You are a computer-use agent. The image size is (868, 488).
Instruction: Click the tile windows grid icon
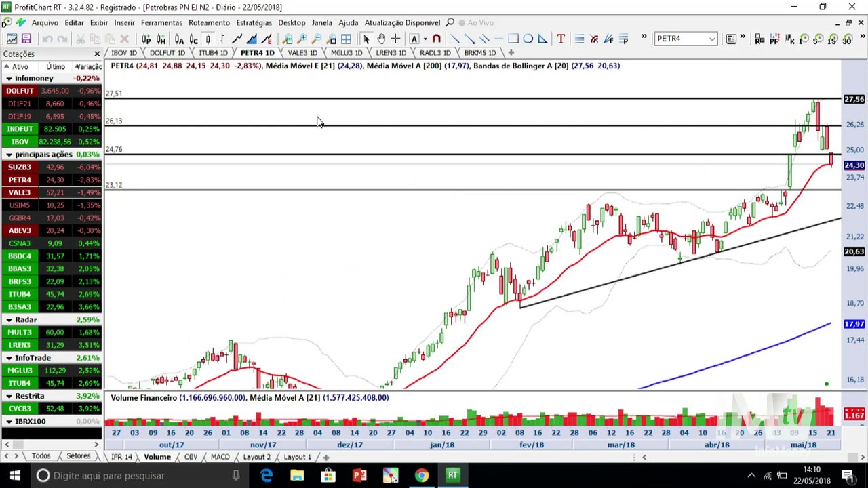346,39
